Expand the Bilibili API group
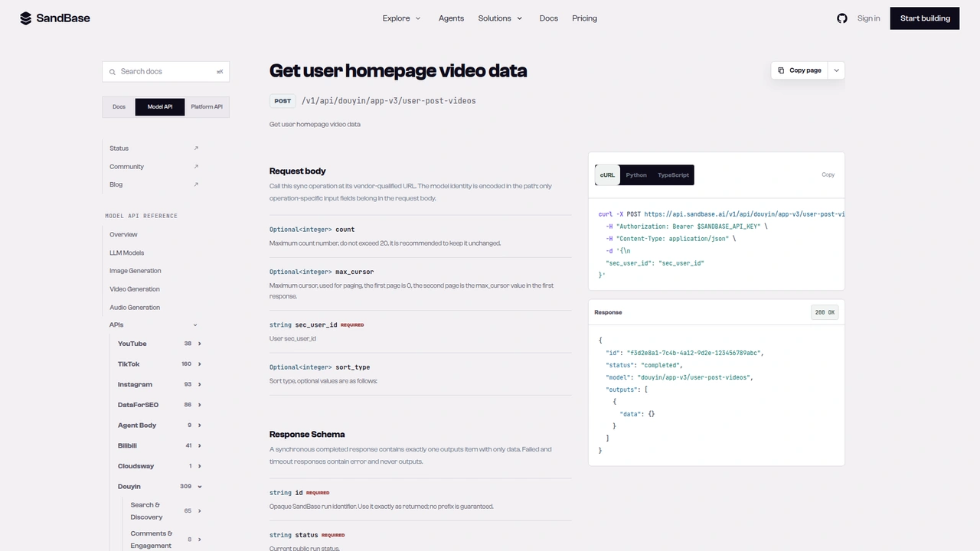The width and height of the screenshot is (980, 551). click(x=200, y=445)
